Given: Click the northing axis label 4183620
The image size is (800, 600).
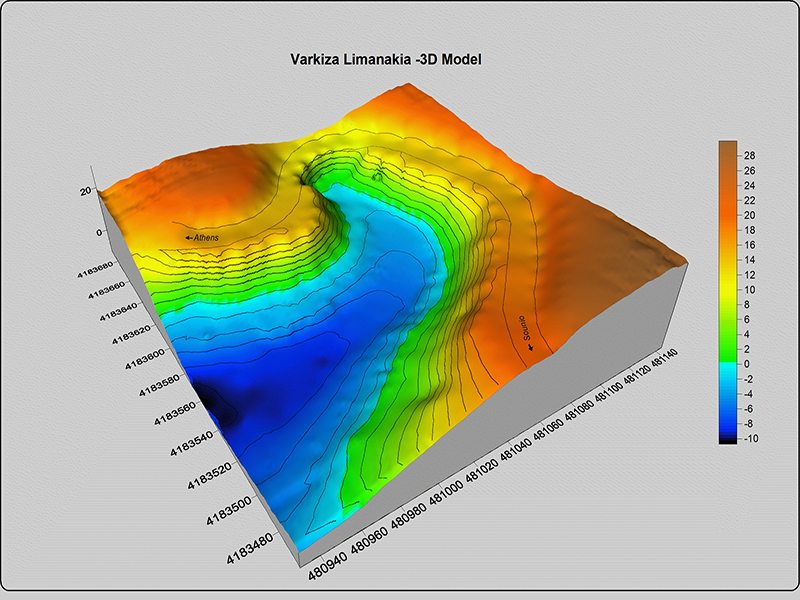Looking at the screenshot, I should pos(132,335).
